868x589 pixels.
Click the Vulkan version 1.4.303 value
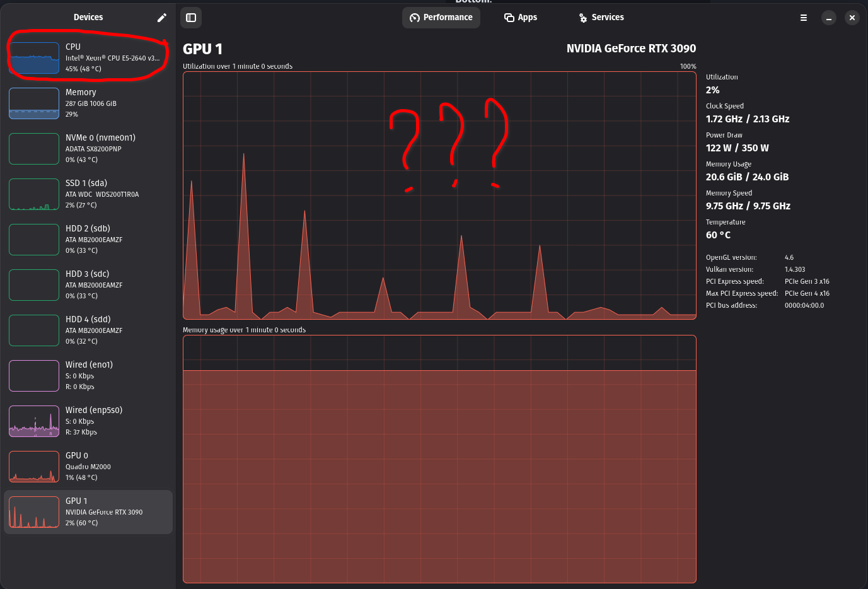795,269
